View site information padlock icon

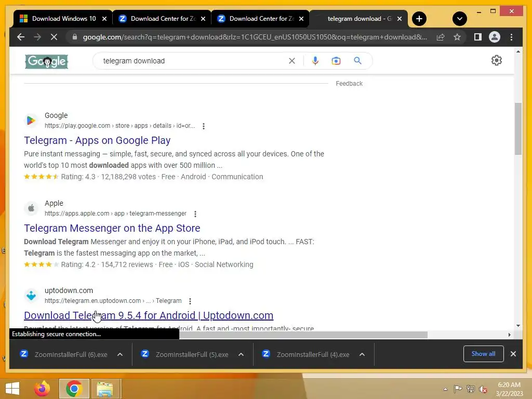click(75, 37)
